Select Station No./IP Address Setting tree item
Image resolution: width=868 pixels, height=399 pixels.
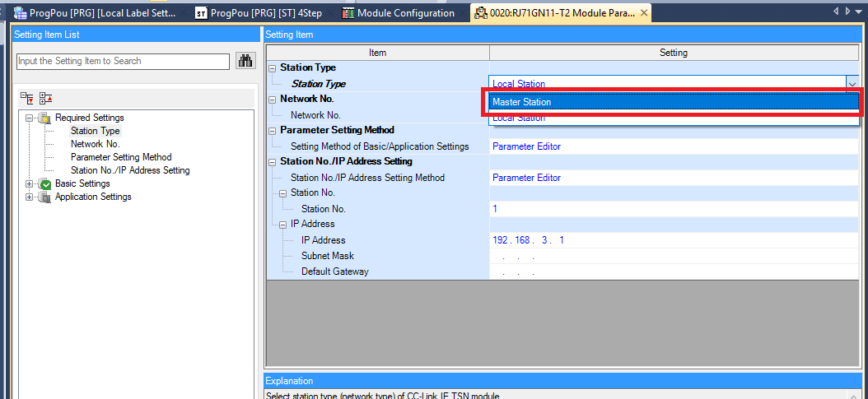tap(130, 170)
